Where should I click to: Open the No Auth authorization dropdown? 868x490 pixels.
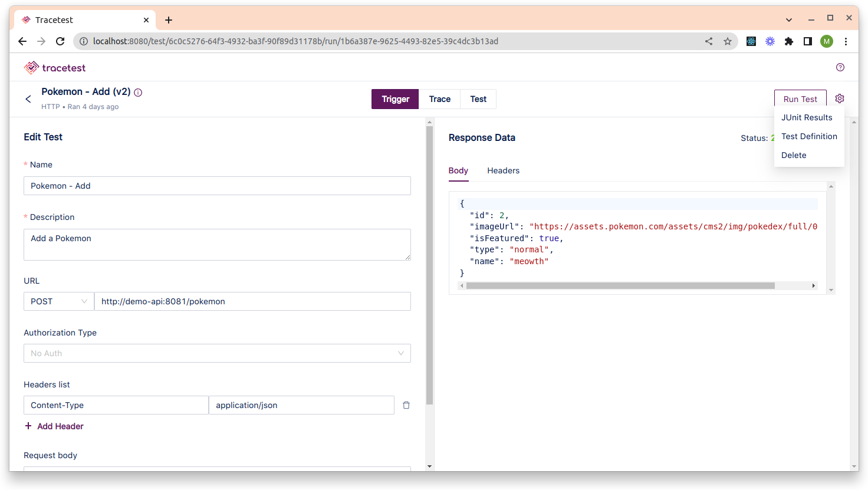click(x=217, y=353)
